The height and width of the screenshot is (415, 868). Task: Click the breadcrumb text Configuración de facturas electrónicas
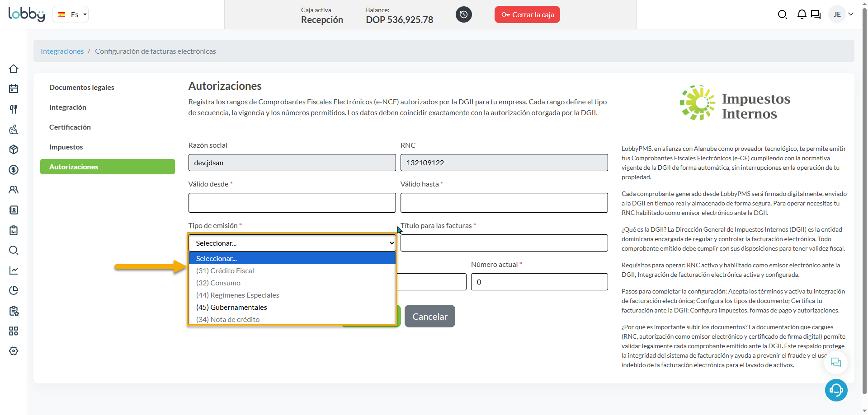[156, 51]
